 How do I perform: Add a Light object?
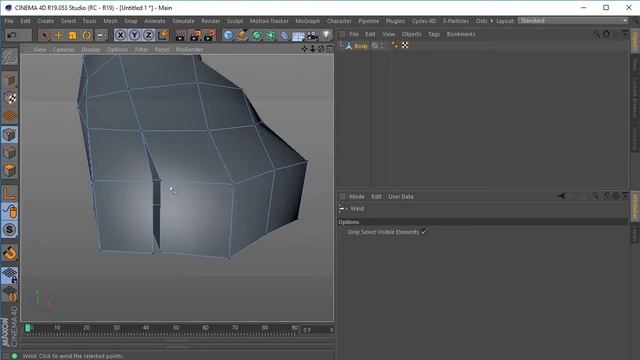tap(327, 35)
